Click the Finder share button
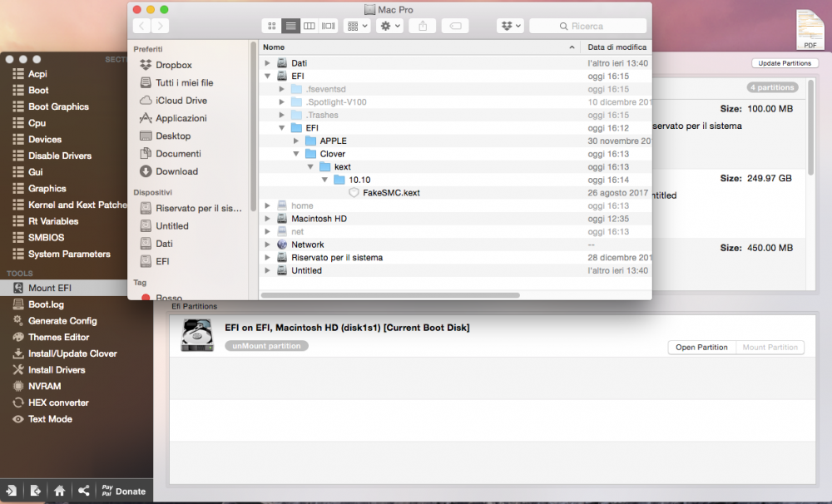This screenshot has height=504, width=832. [x=423, y=26]
